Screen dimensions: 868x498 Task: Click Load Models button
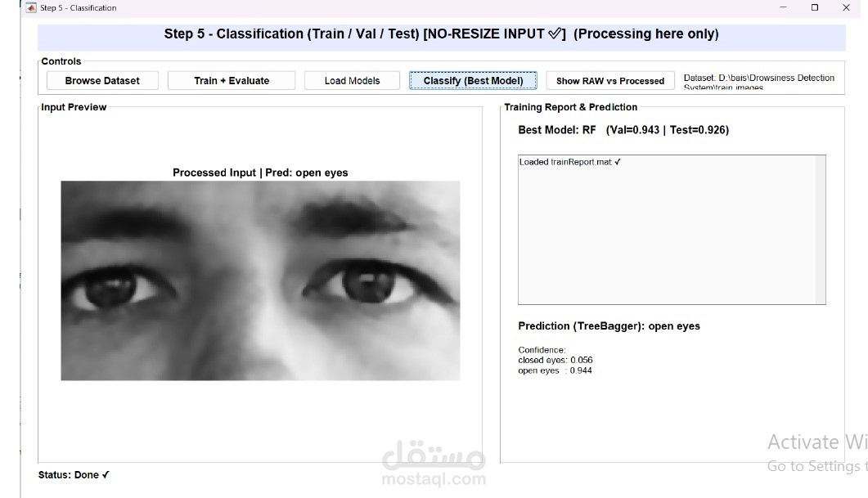tap(352, 81)
